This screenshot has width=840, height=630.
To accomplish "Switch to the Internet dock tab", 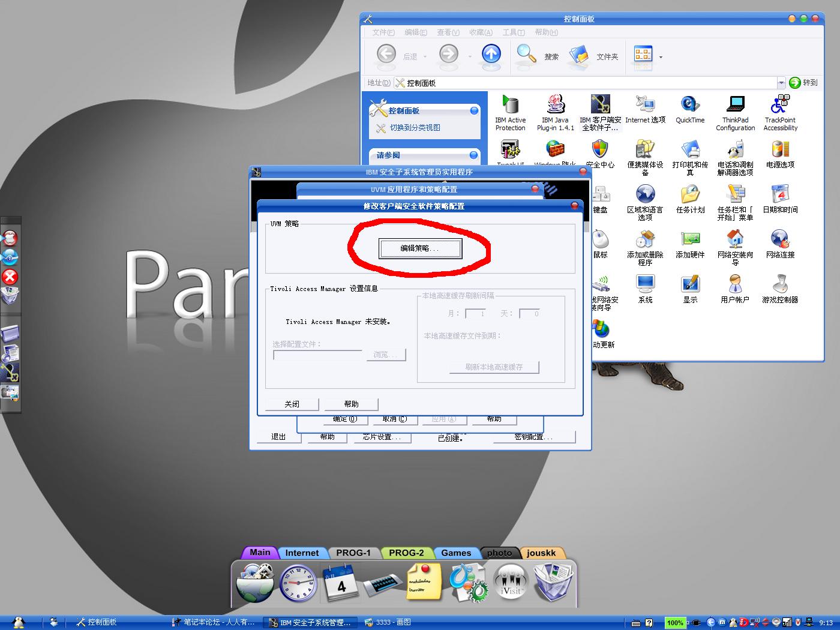I will click(x=302, y=553).
